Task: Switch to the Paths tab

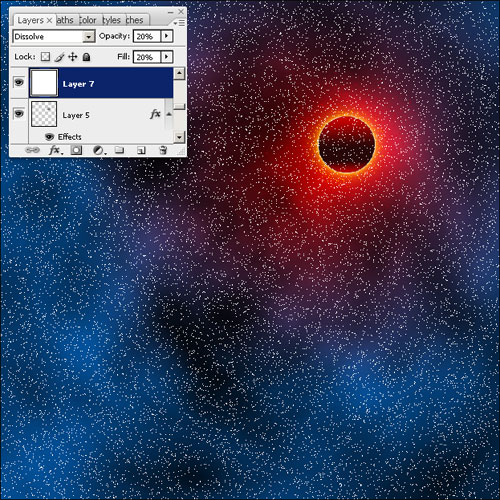Action: point(65,20)
